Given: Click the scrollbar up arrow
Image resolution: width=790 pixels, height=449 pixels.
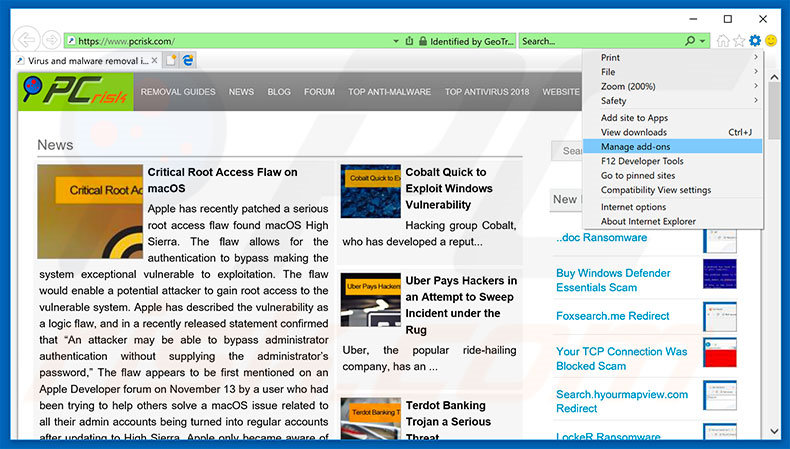Looking at the screenshot, I should (774, 77).
